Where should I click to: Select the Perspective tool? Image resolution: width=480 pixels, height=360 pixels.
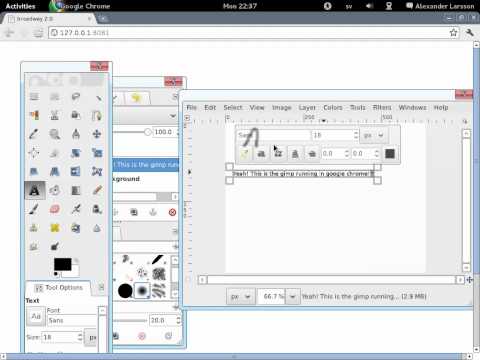[x=55, y=171]
